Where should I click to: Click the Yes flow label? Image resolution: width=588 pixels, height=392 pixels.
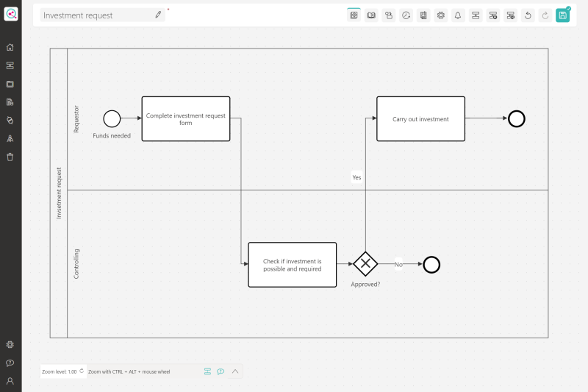356,177
